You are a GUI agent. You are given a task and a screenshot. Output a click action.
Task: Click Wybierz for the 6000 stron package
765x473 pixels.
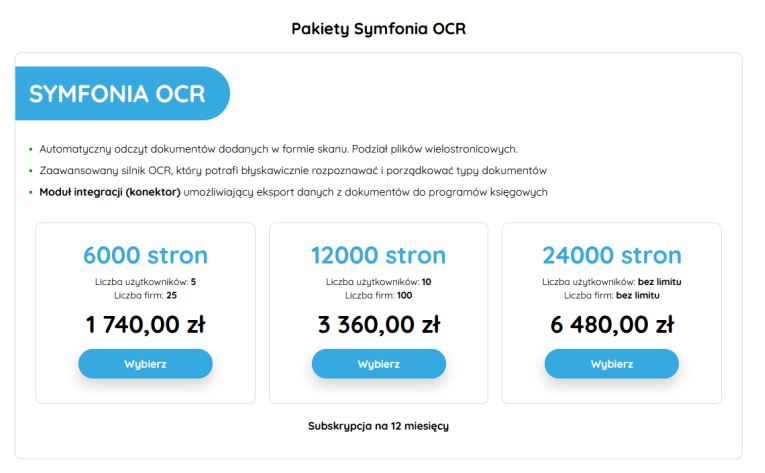[145, 364]
